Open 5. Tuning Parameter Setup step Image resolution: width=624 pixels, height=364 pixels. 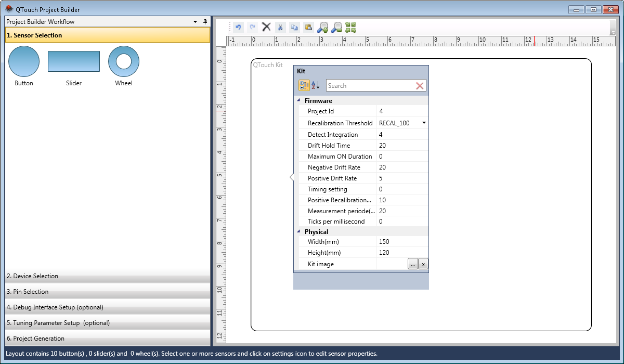[x=108, y=323]
